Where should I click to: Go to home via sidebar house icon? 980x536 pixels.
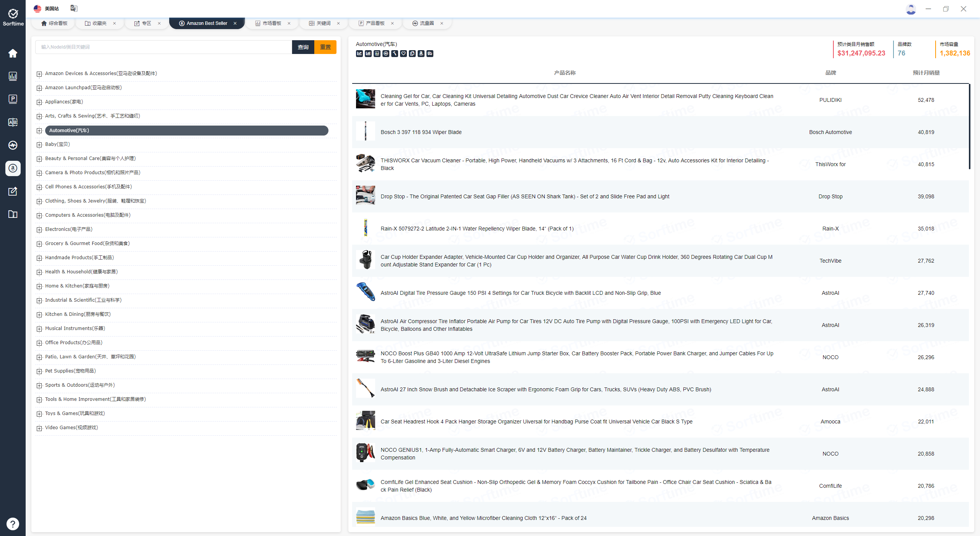click(13, 53)
